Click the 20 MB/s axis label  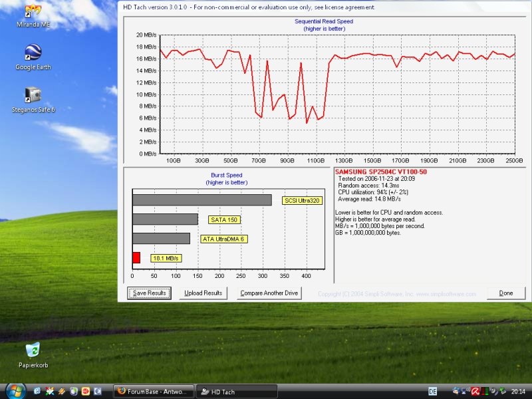tap(146, 35)
